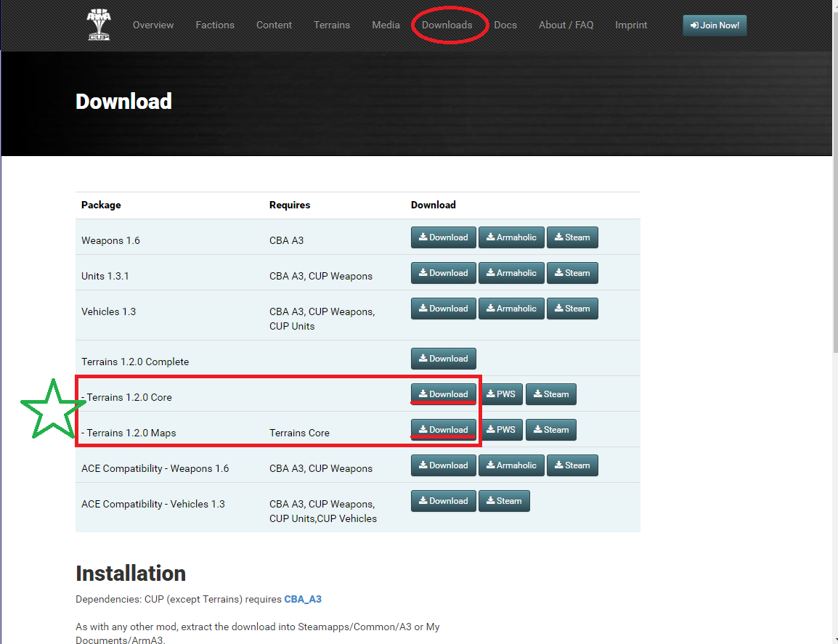Go to the Factions page
This screenshot has height=644, width=838.
pos(215,25)
